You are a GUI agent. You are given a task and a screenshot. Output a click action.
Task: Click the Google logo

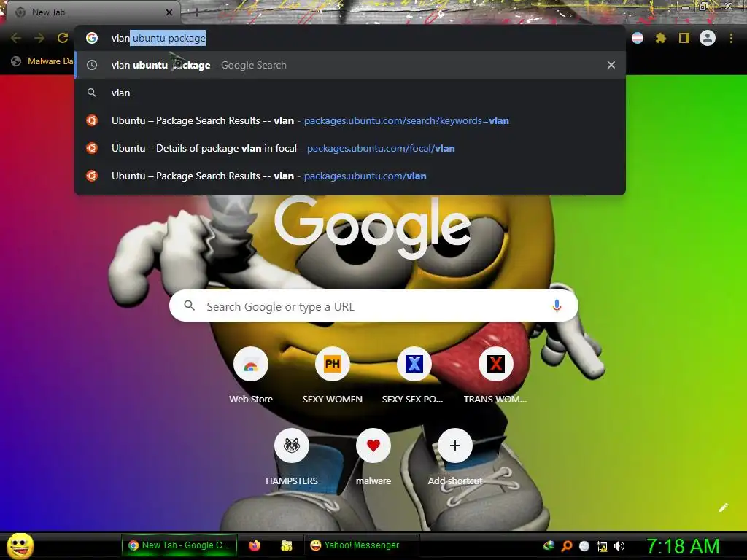point(373,227)
